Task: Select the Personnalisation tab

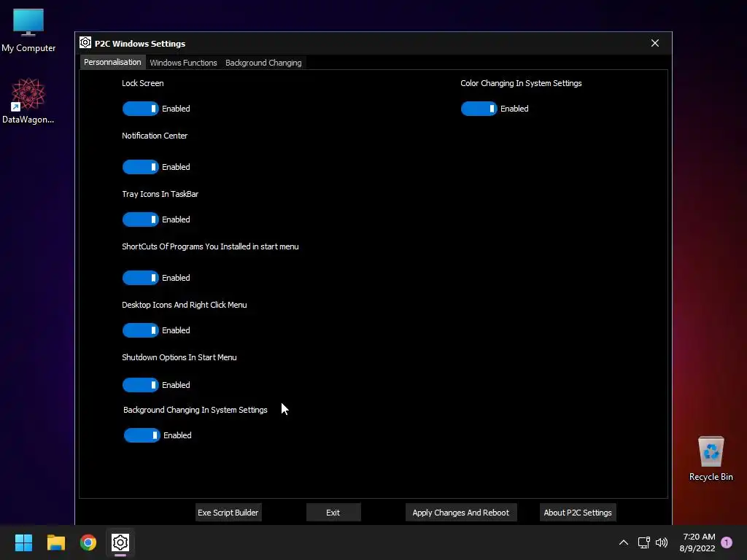Action: click(112, 63)
